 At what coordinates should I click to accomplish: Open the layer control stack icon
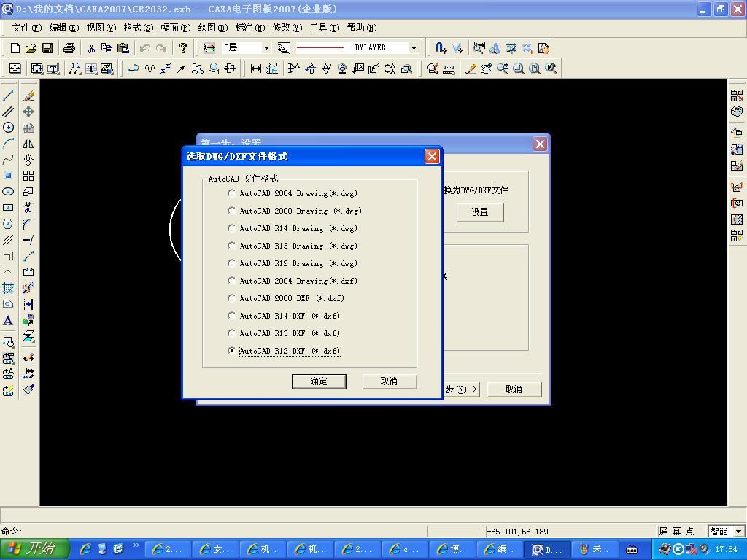[209, 47]
